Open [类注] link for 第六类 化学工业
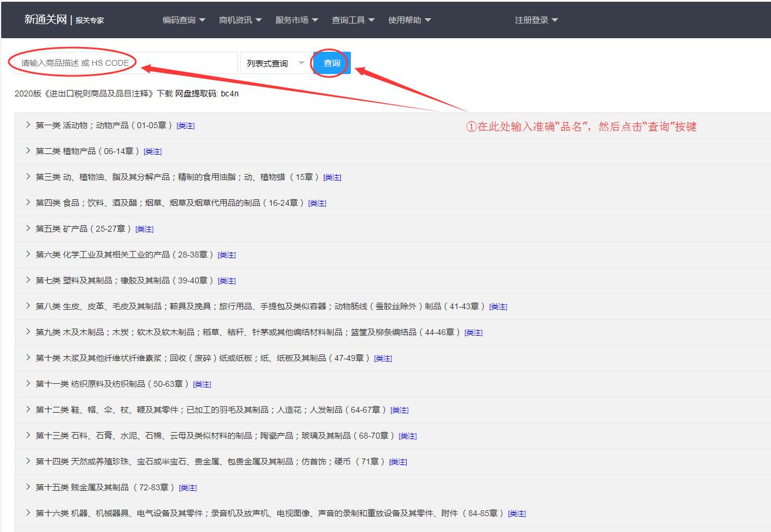Image resolution: width=771 pixels, height=532 pixels. tap(227, 255)
